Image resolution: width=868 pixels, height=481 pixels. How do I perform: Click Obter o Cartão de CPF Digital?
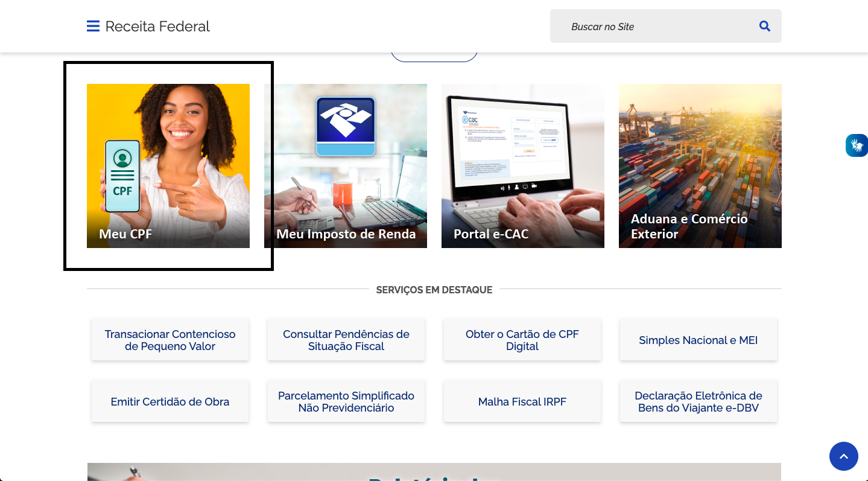point(522,340)
